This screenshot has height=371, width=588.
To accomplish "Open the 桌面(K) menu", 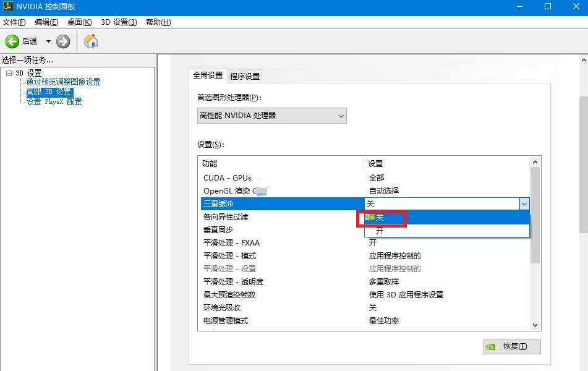I will click(x=80, y=22).
